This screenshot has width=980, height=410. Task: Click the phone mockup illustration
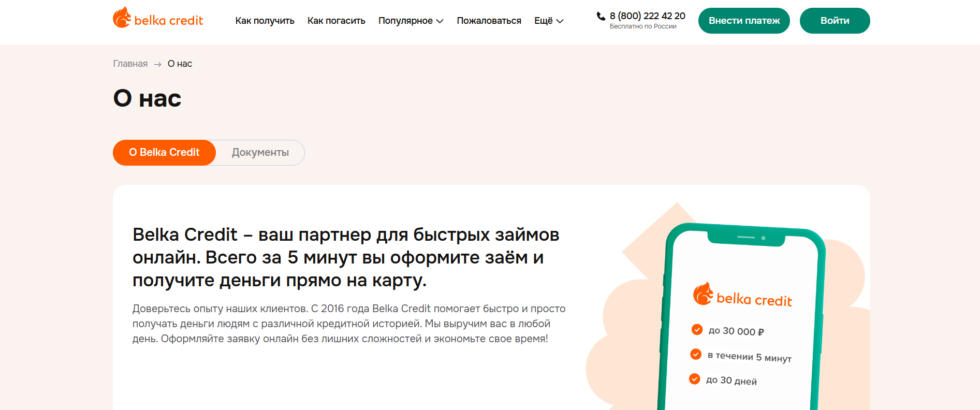click(740, 317)
